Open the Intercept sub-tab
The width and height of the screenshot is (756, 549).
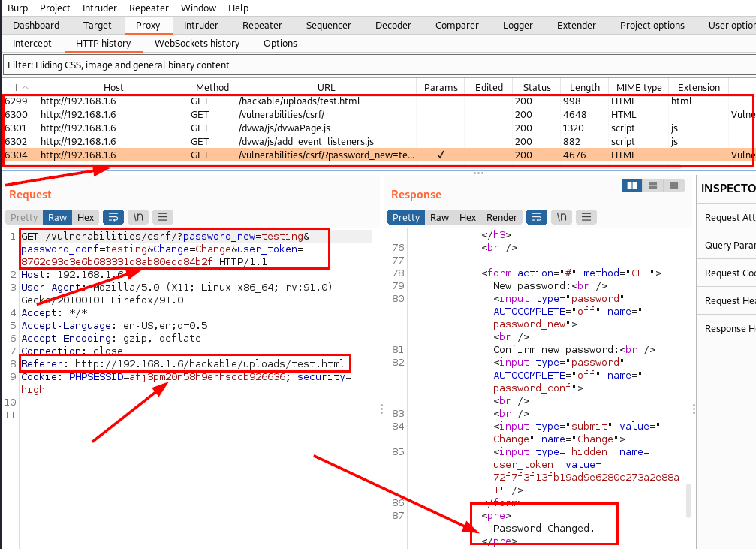point(32,43)
